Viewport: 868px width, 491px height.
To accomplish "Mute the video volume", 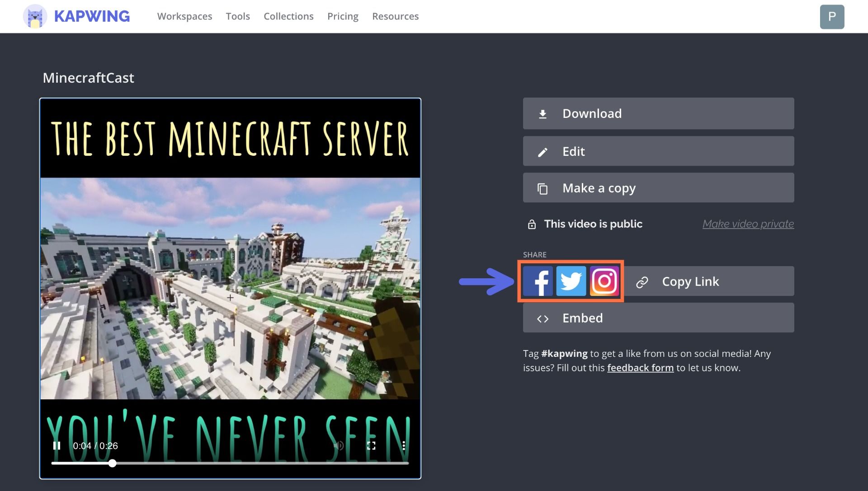I will [x=338, y=446].
